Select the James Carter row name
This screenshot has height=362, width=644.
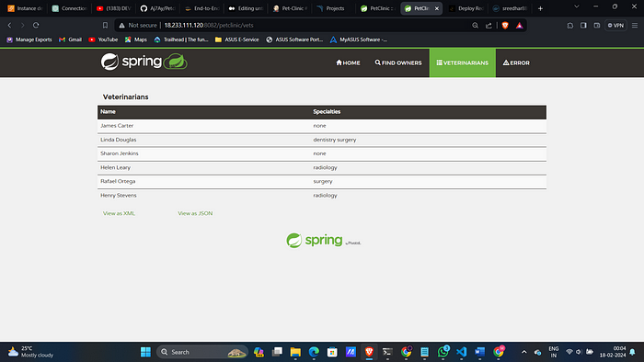pyautogui.click(x=117, y=126)
